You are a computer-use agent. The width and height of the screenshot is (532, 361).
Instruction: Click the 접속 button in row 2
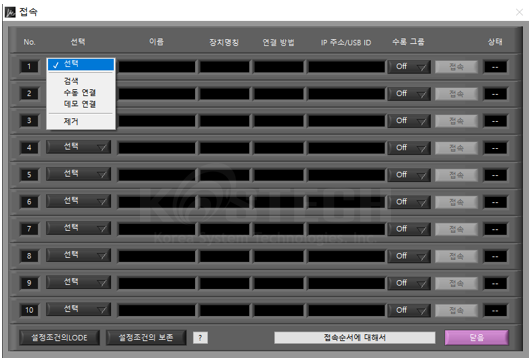click(x=456, y=94)
